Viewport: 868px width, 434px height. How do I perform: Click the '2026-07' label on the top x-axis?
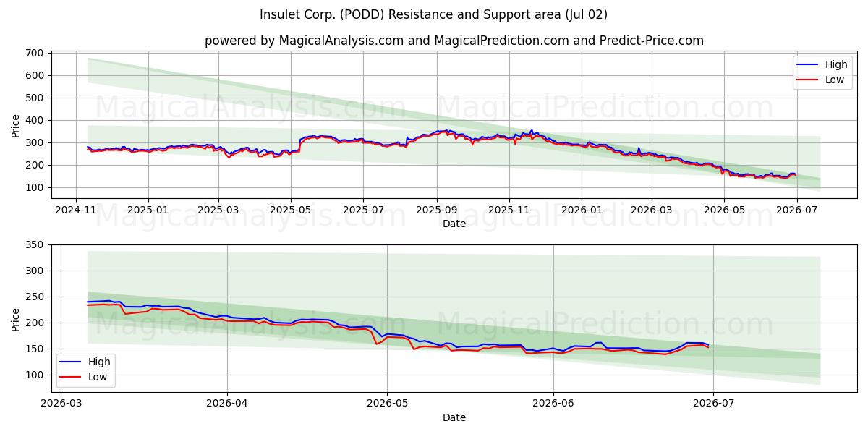[796, 210]
